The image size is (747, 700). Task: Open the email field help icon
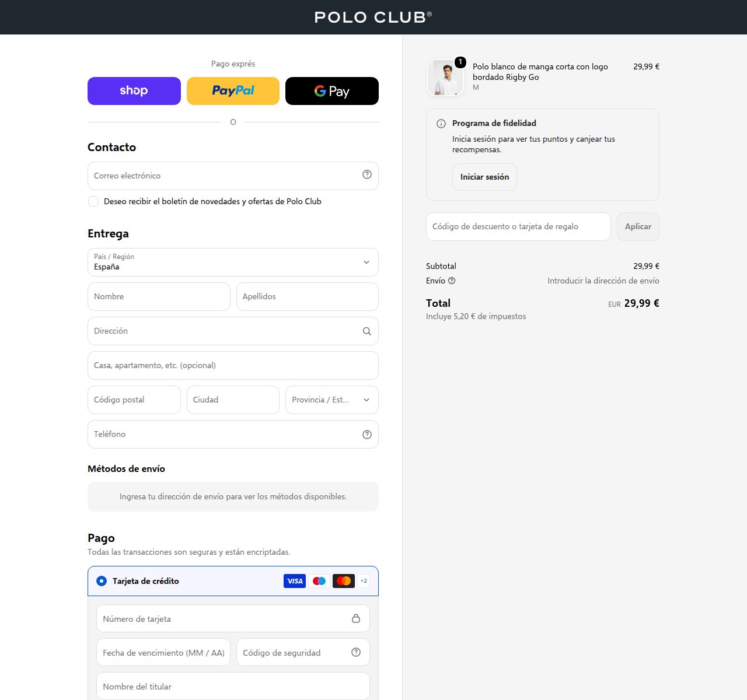coord(367,174)
